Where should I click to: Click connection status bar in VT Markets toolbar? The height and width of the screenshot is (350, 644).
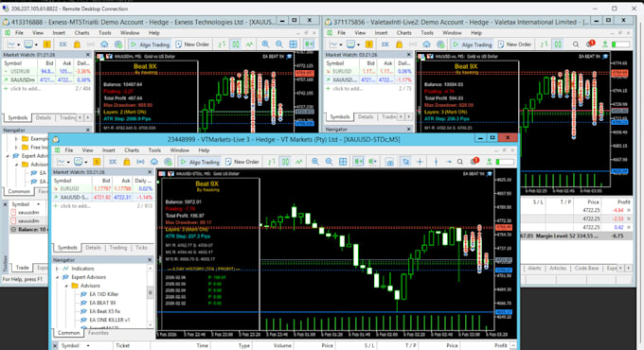505,162
